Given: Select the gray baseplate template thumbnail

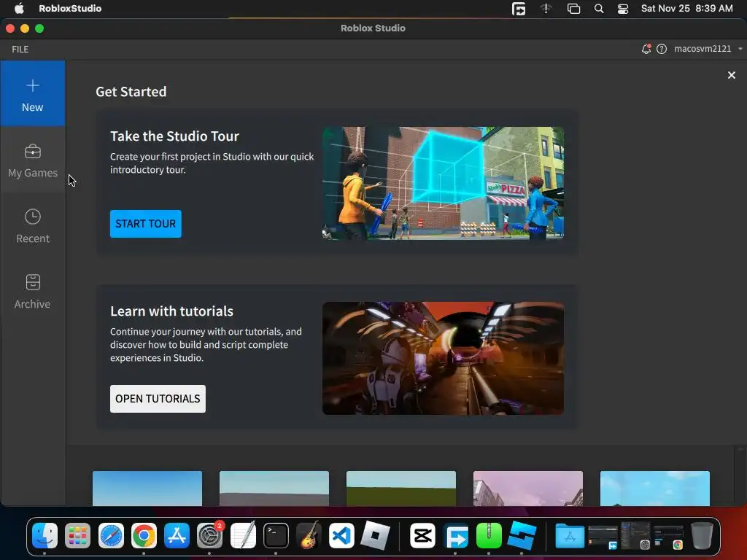Looking at the screenshot, I should [x=274, y=489].
